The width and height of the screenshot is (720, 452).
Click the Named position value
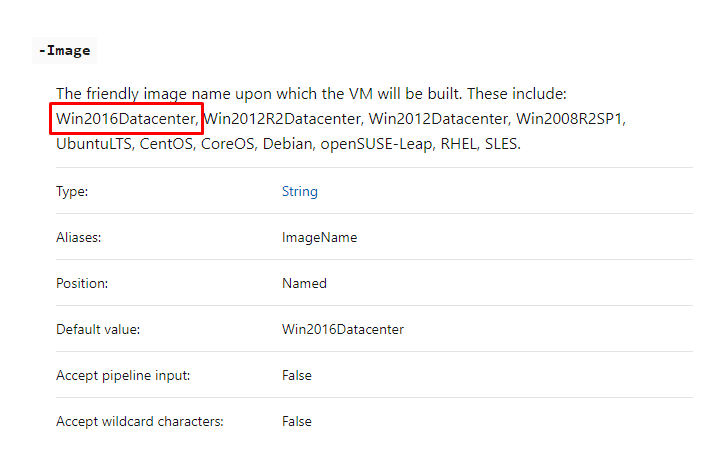[304, 283]
